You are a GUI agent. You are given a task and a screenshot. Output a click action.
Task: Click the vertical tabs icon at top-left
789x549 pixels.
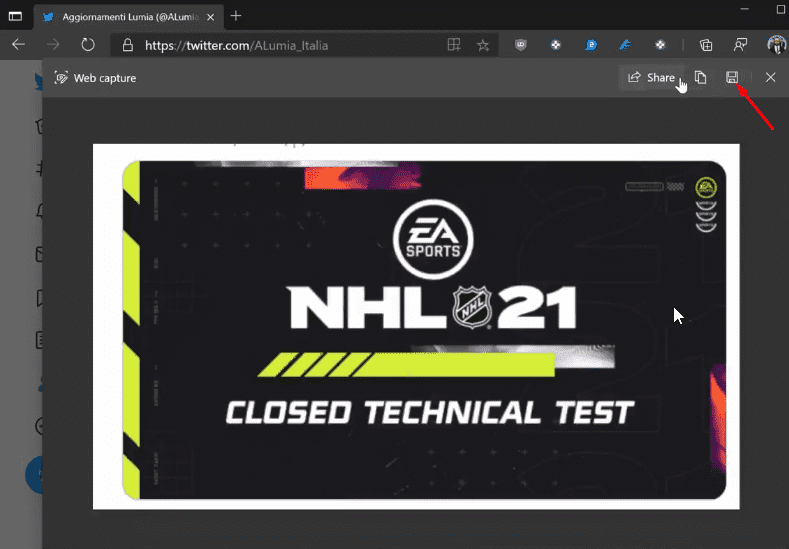(16, 16)
